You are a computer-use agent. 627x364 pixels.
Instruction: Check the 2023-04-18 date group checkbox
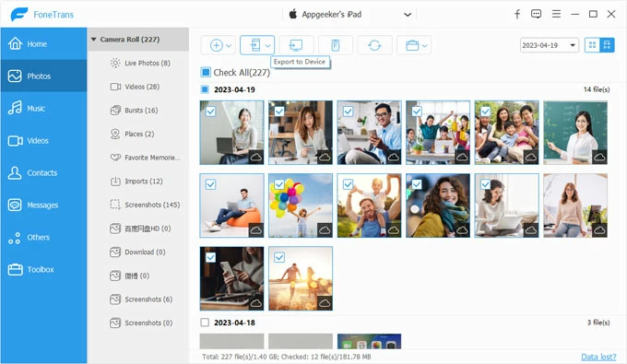(205, 322)
